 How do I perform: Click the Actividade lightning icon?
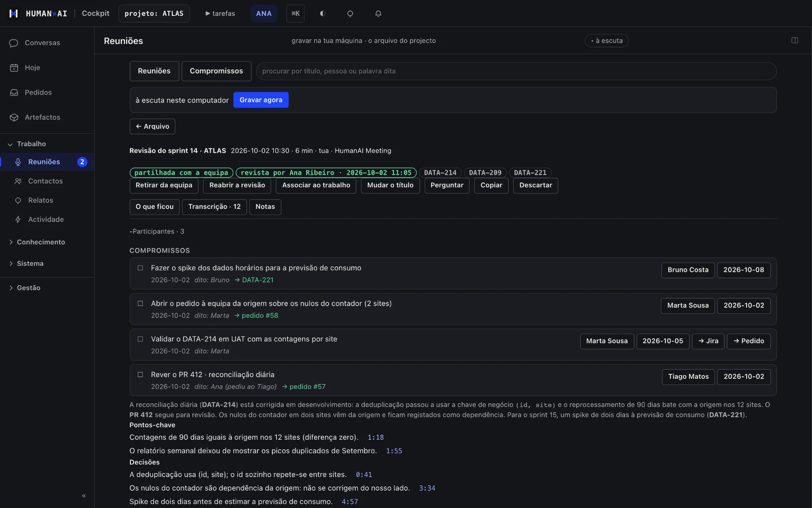click(x=18, y=219)
